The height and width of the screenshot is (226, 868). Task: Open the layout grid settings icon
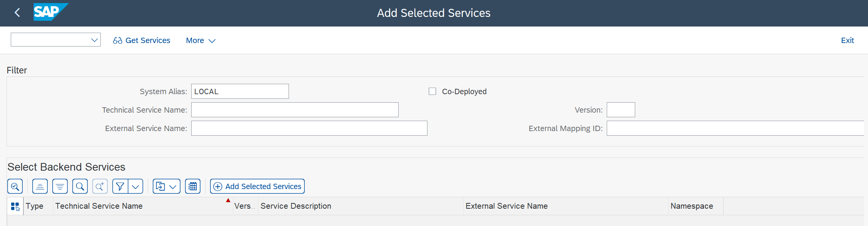(193, 186)
